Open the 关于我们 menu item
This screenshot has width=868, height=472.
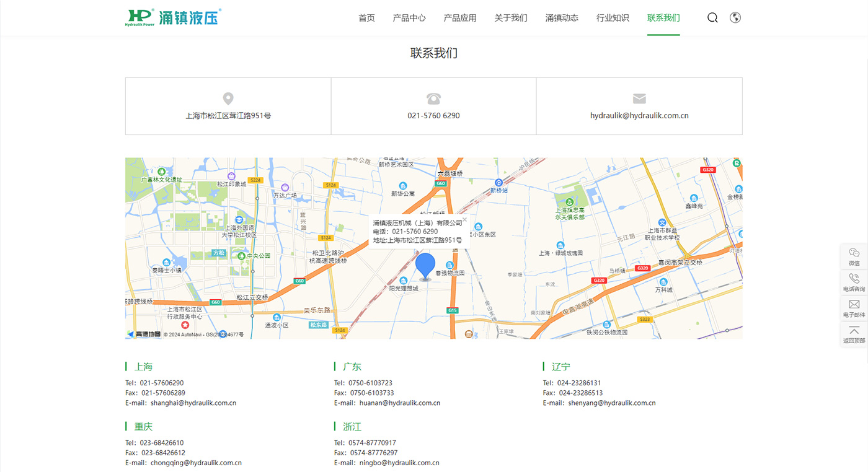pos(511,18)
